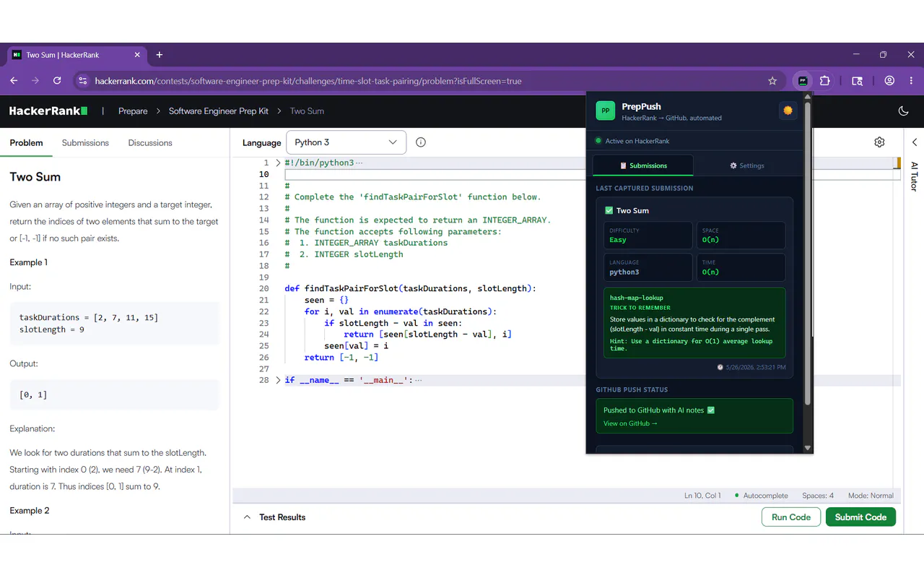Click the HackerRank logo
This screenshot has height=578, width=924.
(x=48, y=111)
